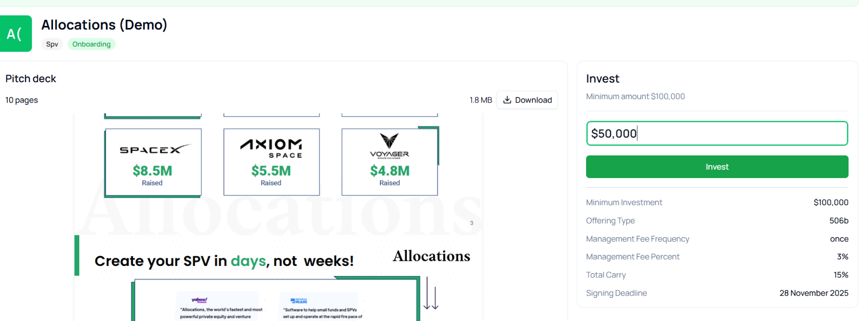
Task: Click the Pitch deck heading
Action: pos(31,79)
